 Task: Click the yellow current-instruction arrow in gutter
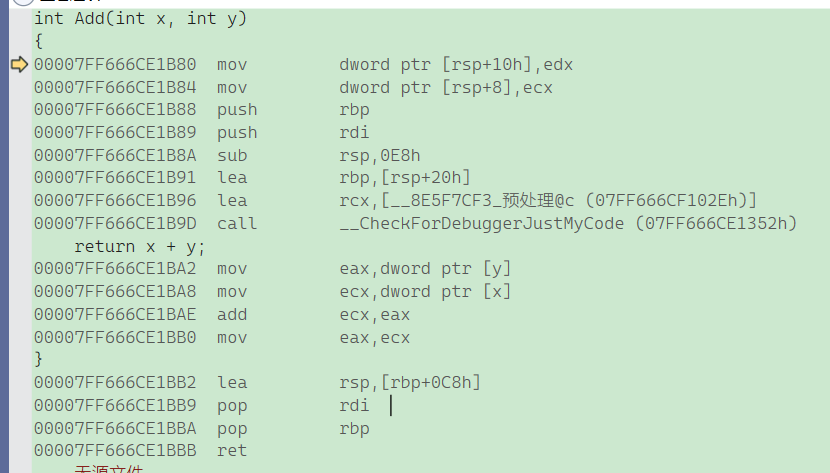click(19, 65)
